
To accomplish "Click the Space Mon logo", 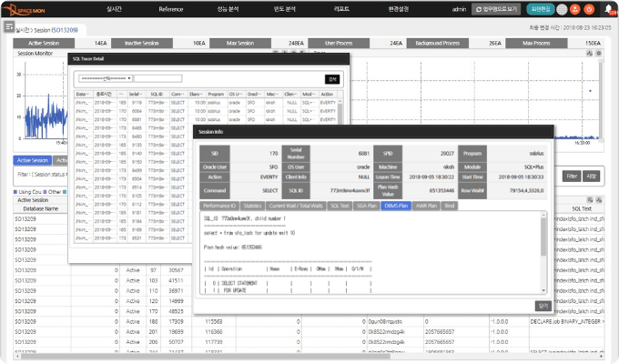I will coord(26,9).
